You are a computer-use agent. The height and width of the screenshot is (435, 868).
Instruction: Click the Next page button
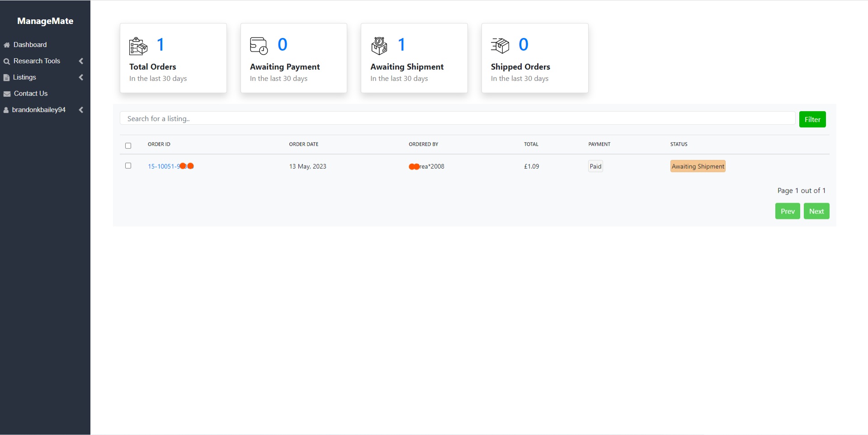click(x=816, y=211)
